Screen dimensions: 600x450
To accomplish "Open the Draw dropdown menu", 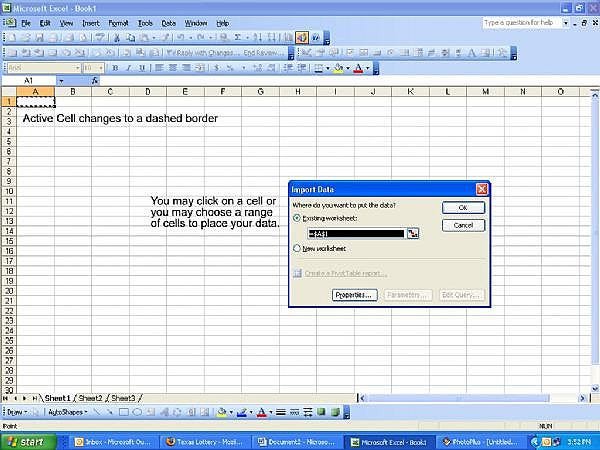I will [x=18, y=412].
